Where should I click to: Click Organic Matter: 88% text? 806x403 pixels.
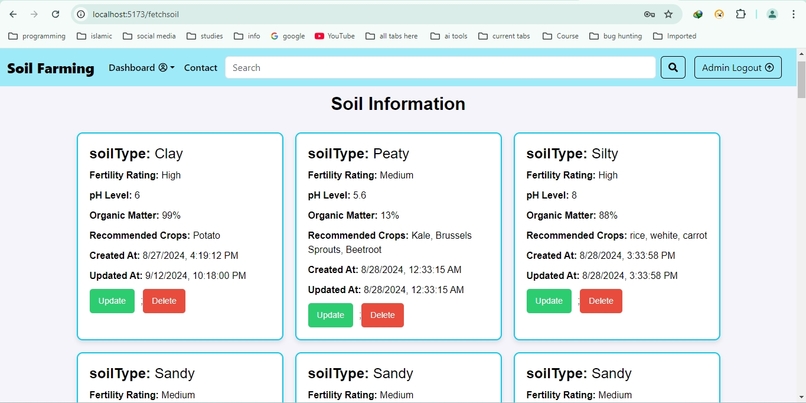coord(572,215)
